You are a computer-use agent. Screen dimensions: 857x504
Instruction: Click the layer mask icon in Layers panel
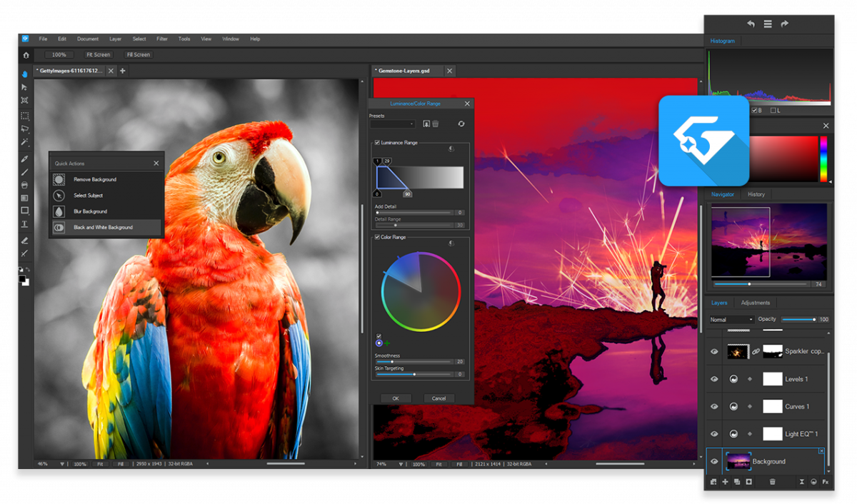click(x=748, y=482)
